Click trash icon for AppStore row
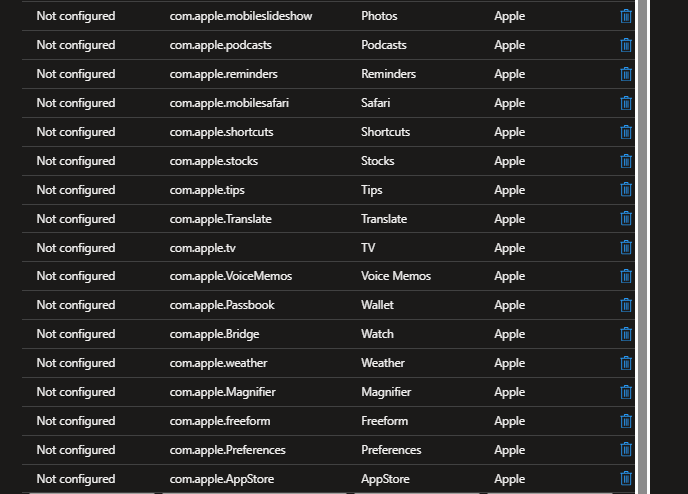This screenshot has height=494, width=688. pyautogui.click(x=626, y=479)
